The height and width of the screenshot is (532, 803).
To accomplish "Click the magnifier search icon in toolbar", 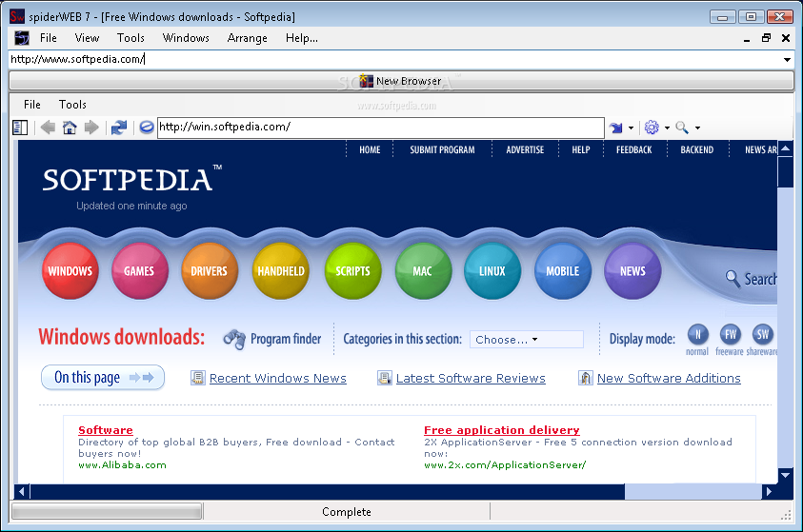I will click(x=682, y=128).
